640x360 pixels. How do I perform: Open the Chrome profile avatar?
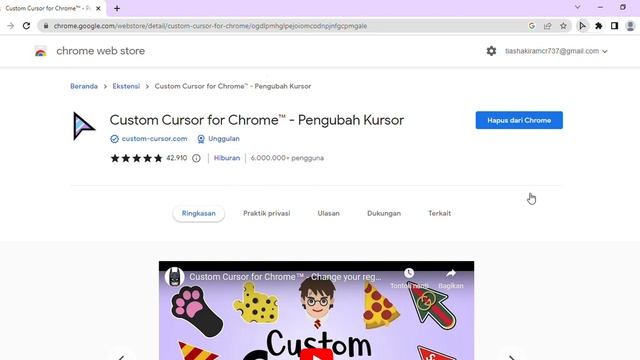pos(630,26)
